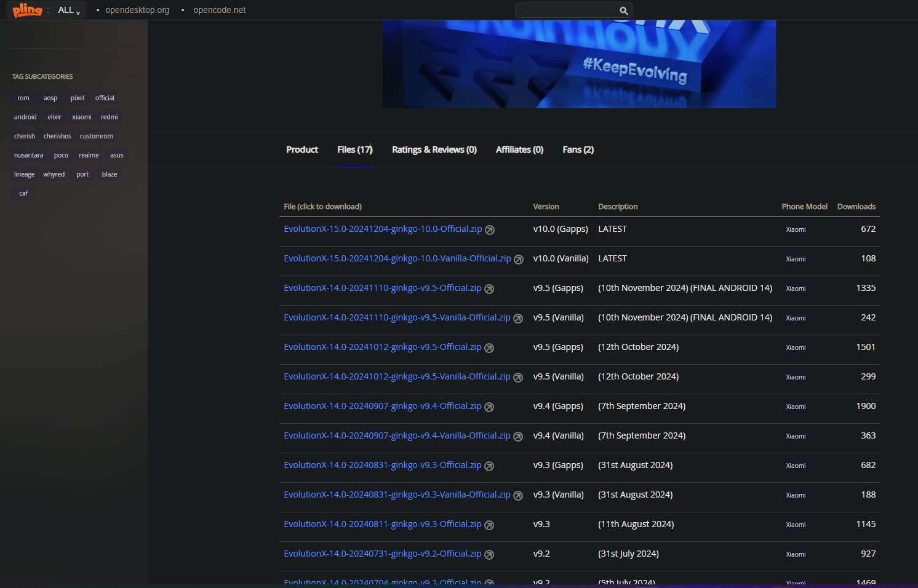Click Xiaomi tag in the v10.0 (Vanilla) row

click(796, 259)
